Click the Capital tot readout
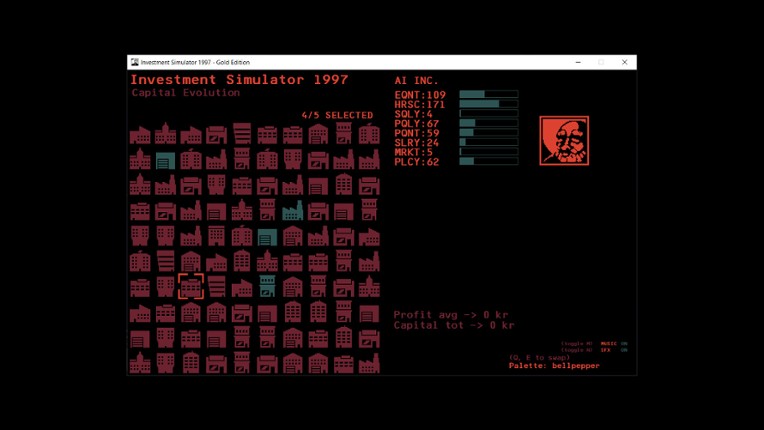 [x=453, y=325]
